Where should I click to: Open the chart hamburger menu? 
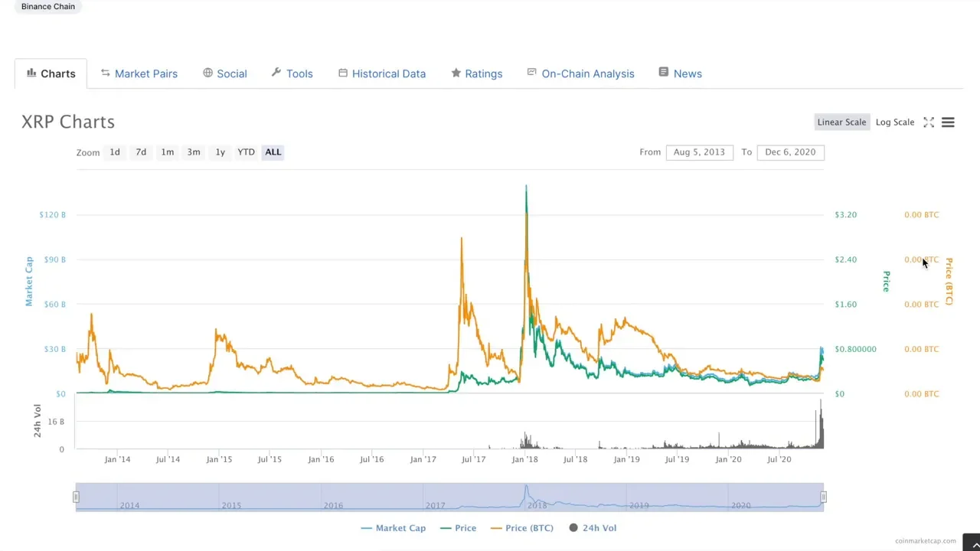coord(948,122)
